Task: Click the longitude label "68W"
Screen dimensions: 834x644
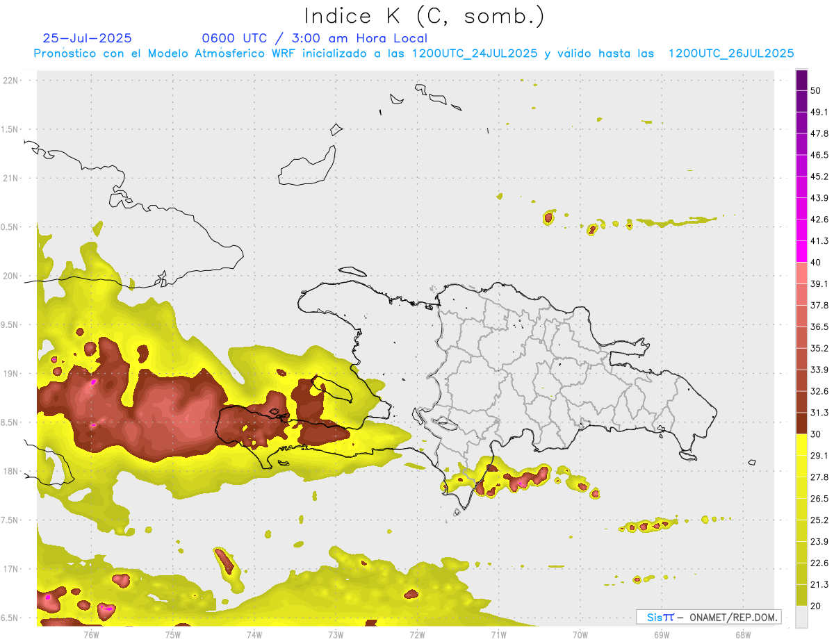Action: pyautogui.click(x=743, y=634)
